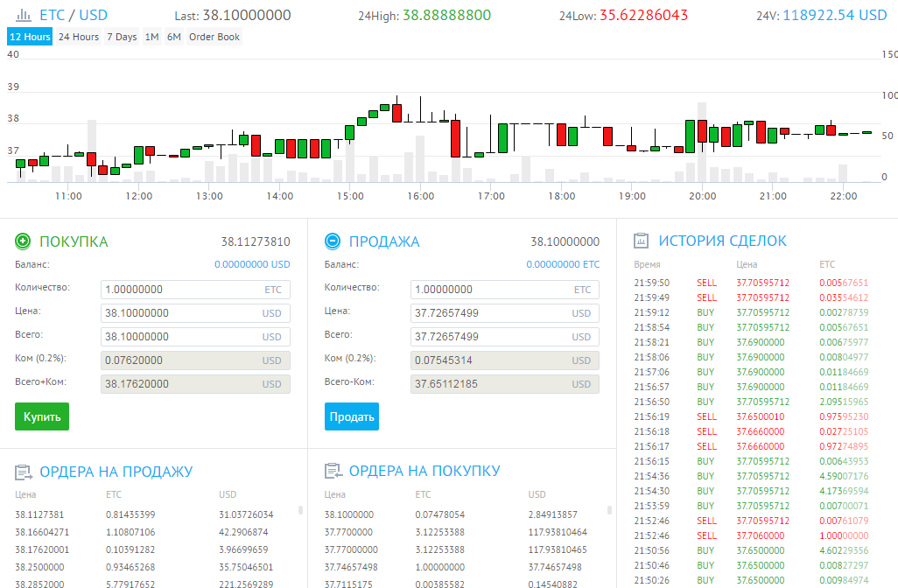This screenshot has height=588, width=898.
Task: Click the blue minus icon beside ПРОДАЖА
Action: 333,241
